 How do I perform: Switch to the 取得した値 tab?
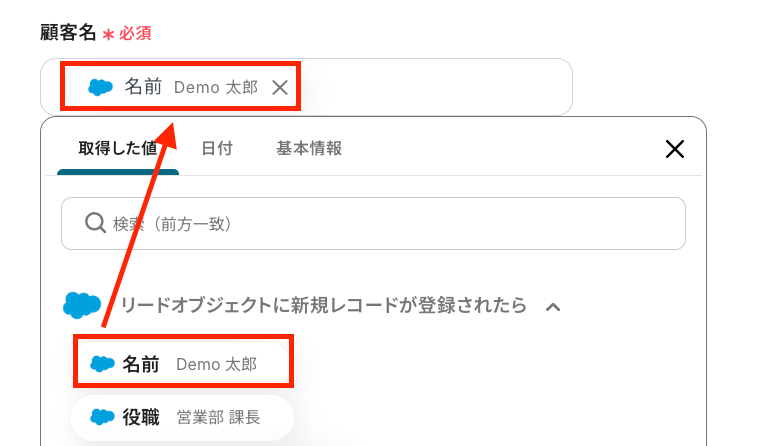tap(117, 148)
